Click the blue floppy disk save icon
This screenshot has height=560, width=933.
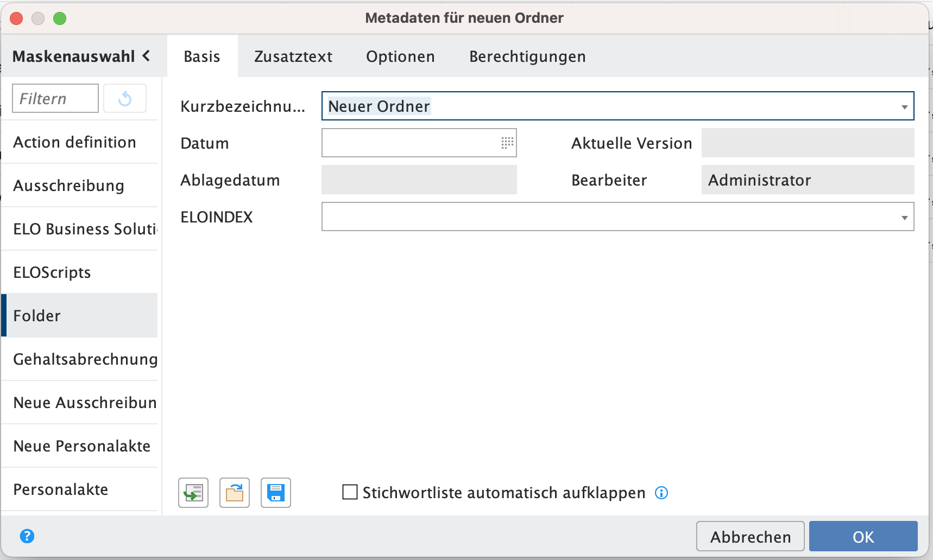tap(276, 493)
